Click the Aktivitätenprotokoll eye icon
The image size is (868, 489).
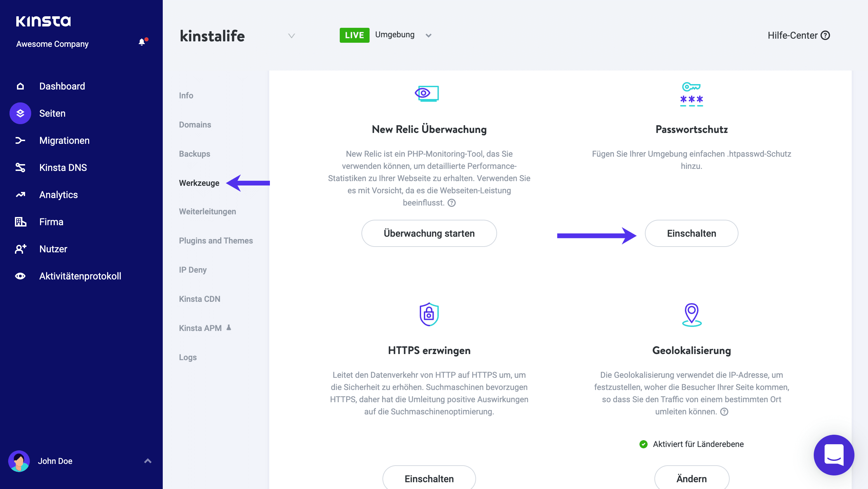coord(20,276)
